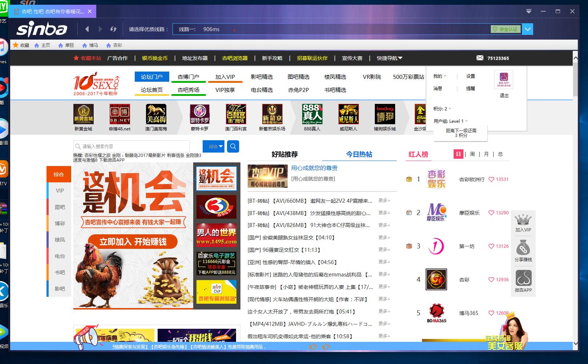Open the 银币换金币 link
588x364 pixels.
coord(155,58)
